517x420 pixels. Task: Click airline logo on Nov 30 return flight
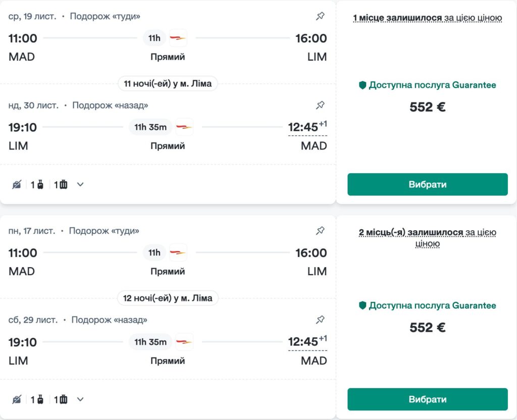coord(184,127)
